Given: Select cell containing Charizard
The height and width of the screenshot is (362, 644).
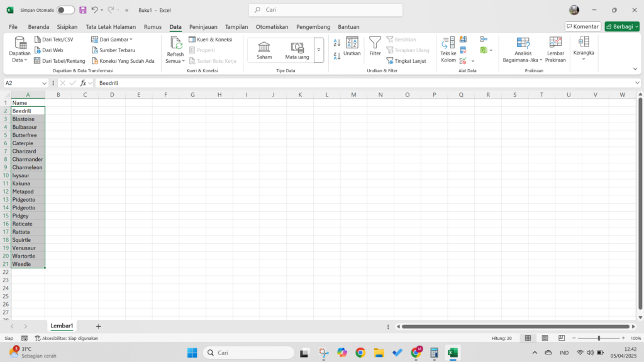Looking at the screenshot, I should pyautogui.click(x=28, y=151).
